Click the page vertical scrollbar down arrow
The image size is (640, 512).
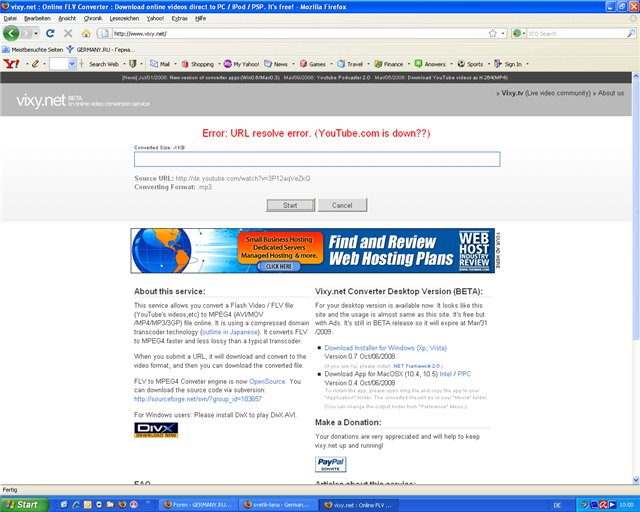636,479
